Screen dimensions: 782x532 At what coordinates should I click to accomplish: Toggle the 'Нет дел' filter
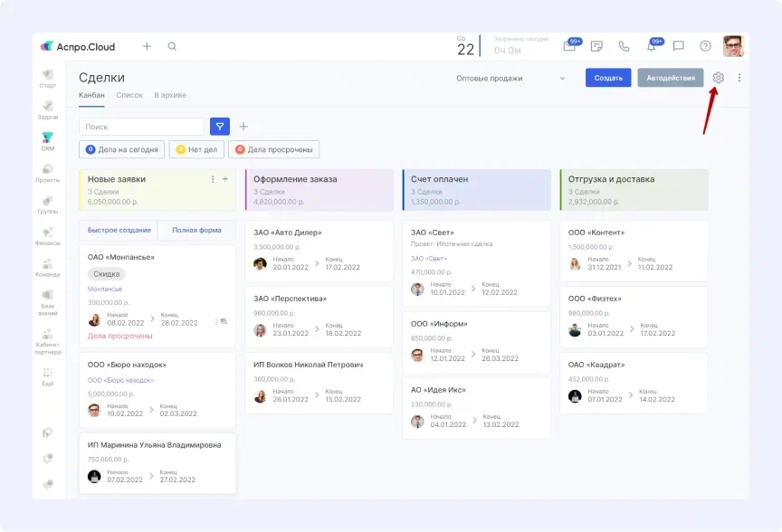[195, 149]
